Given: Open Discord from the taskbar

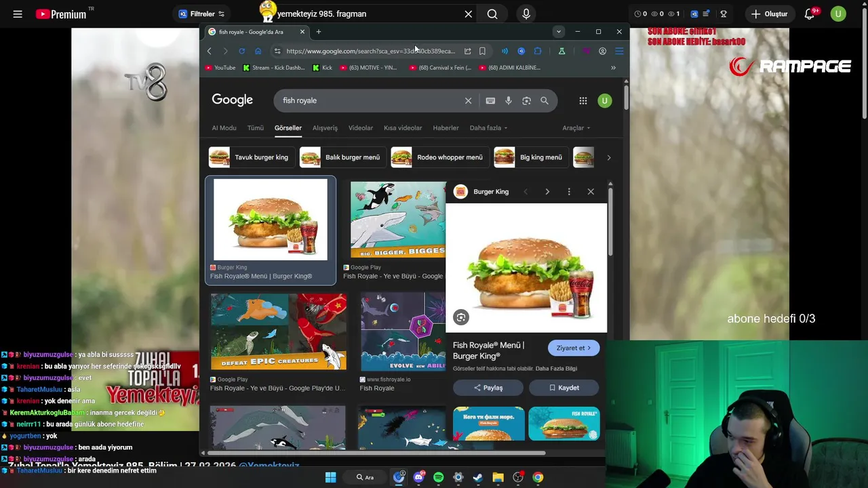Looking at the screenshot, I should point(418,477).
